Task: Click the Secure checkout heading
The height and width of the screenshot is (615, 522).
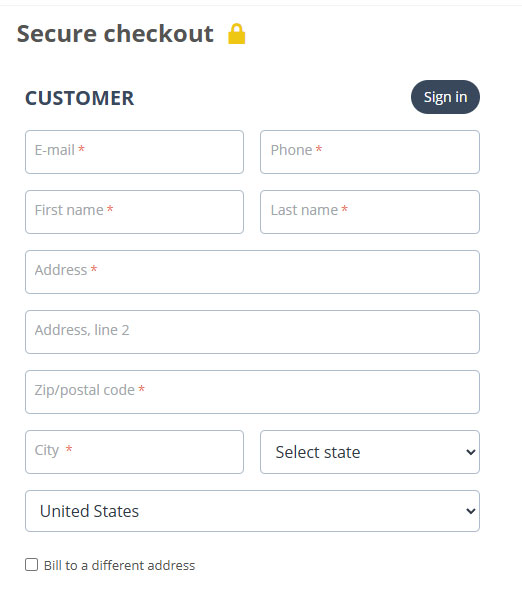Action: 115,34
